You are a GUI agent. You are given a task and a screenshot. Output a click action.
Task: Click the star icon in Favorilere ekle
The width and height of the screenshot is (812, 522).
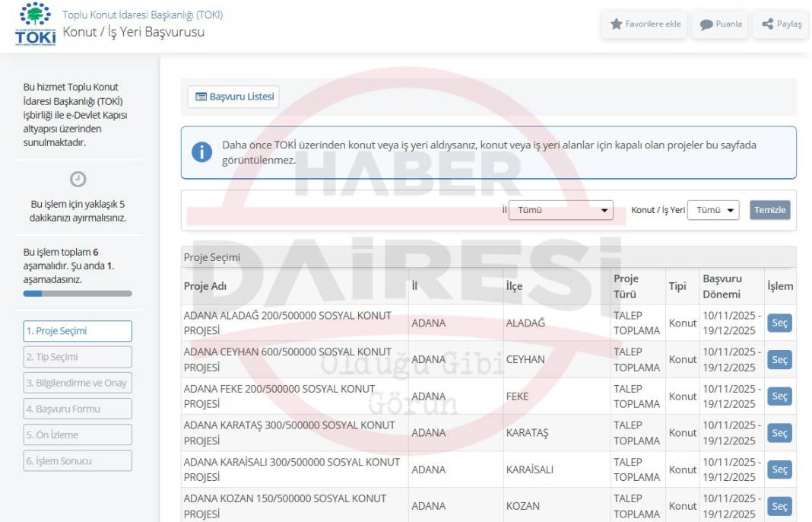(x=616, y=24)
